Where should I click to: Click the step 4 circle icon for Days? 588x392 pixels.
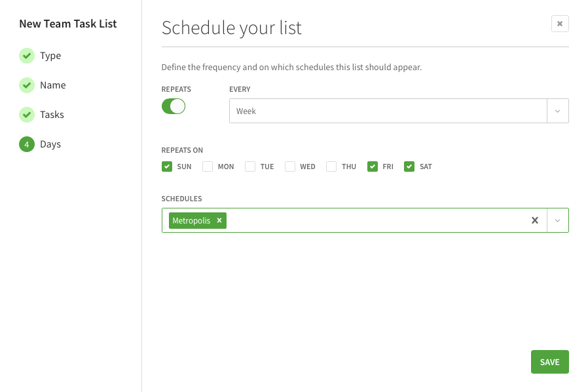[26, 144]
